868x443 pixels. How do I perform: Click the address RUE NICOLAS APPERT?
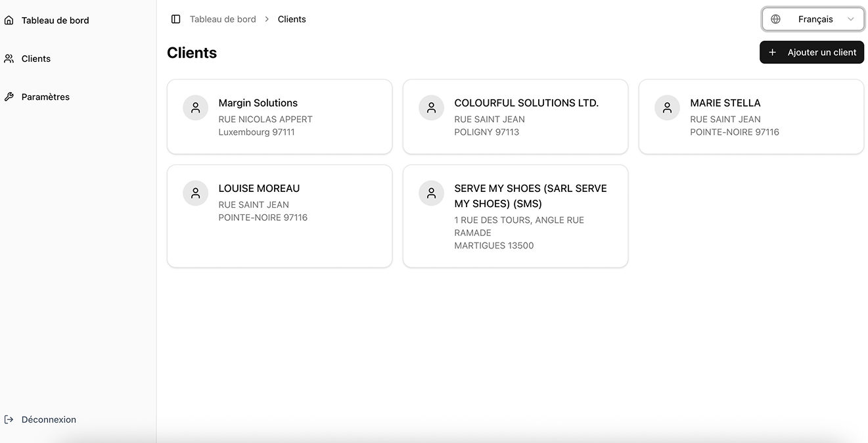pos(265,119)
